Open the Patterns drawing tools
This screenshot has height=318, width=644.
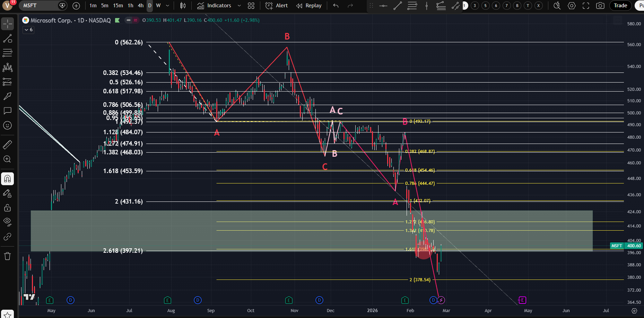(7, 68)
